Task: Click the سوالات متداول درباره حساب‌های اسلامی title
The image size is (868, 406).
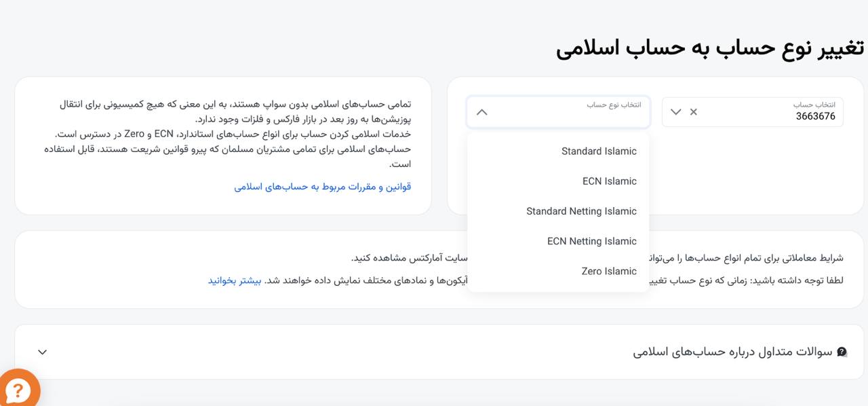Action: pos(732,352)
